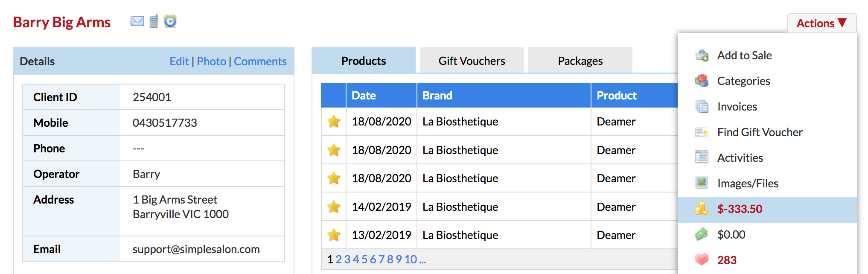Image resolution: width=868 pixels, height=274 pixels.
Task: Click the green money note icon
Action: [702, 234]
